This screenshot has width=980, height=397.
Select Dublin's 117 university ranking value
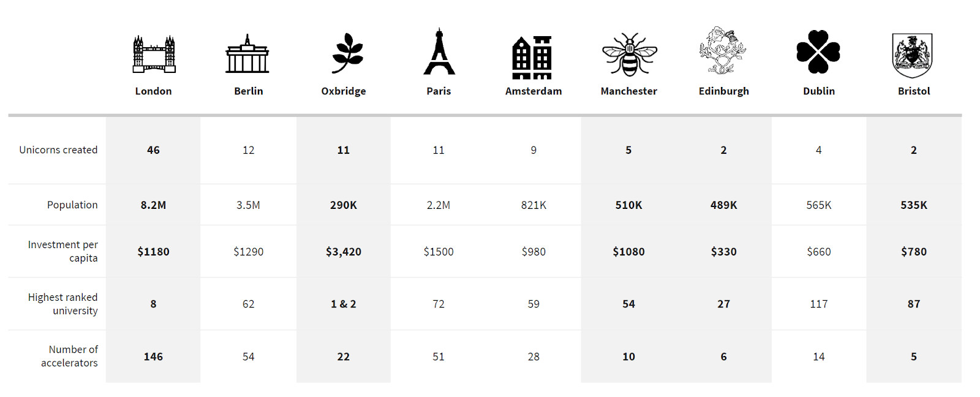tap(819, 304)
